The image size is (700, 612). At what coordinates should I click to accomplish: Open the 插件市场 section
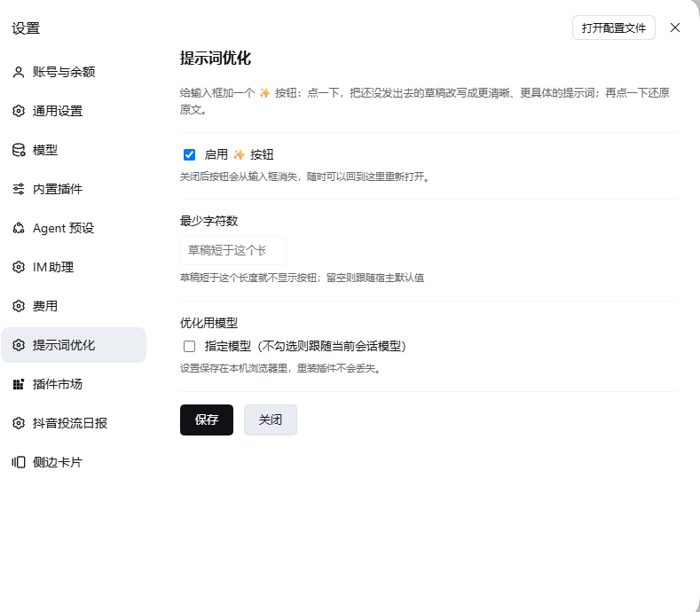74,384
